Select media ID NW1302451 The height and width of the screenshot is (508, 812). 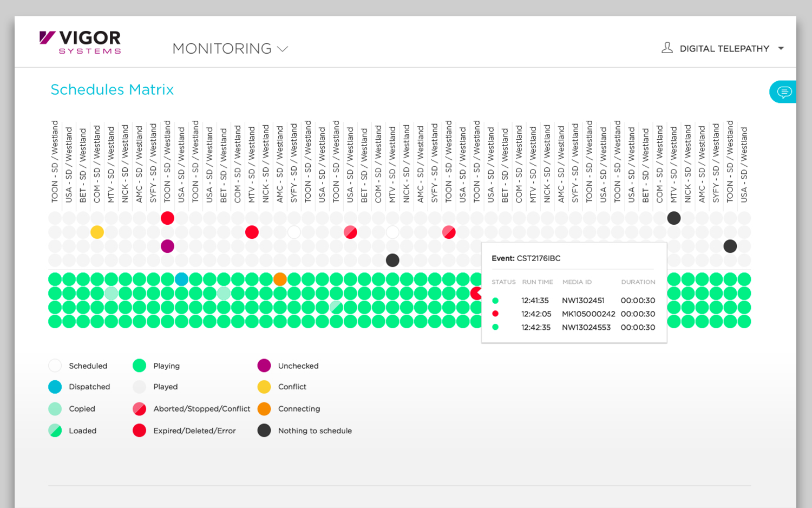click(x=583, y=301)
